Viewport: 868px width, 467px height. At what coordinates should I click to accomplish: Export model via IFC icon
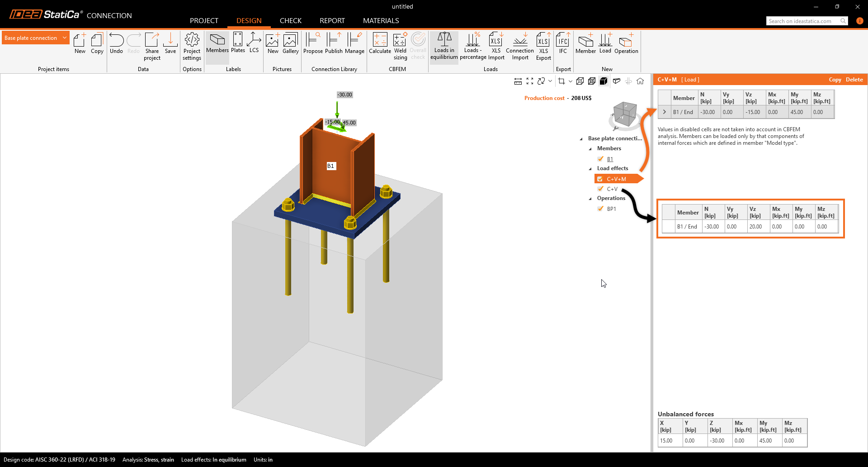click(x=563, y=44)
